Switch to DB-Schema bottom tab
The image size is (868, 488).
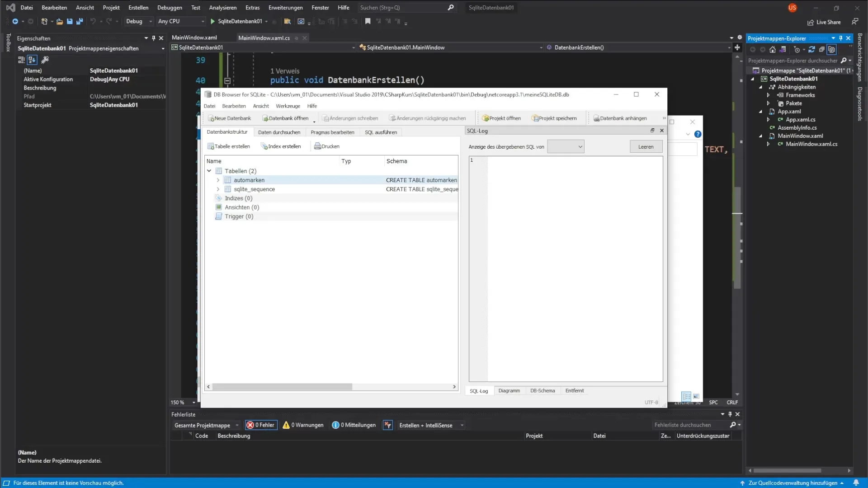(542, 391)
